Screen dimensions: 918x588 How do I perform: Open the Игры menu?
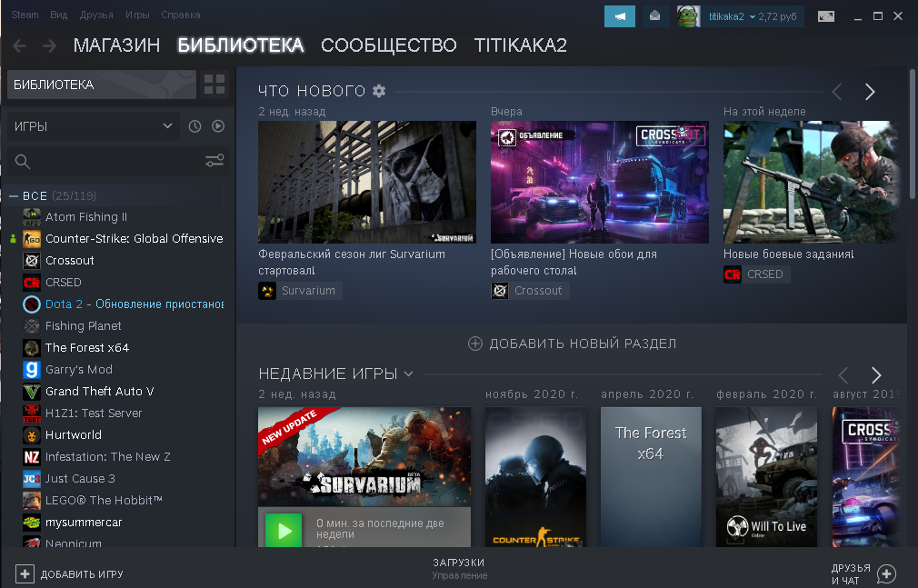137,15
